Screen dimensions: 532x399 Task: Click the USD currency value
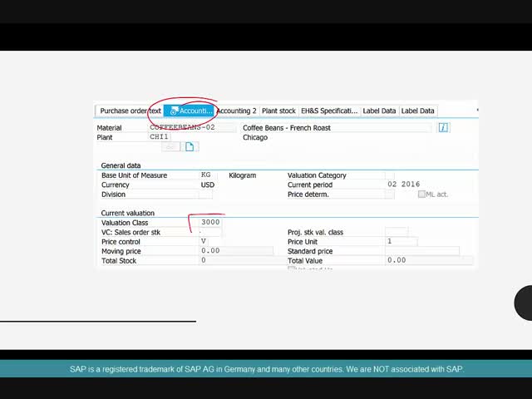pyautogui.click(x=208, y=185)
